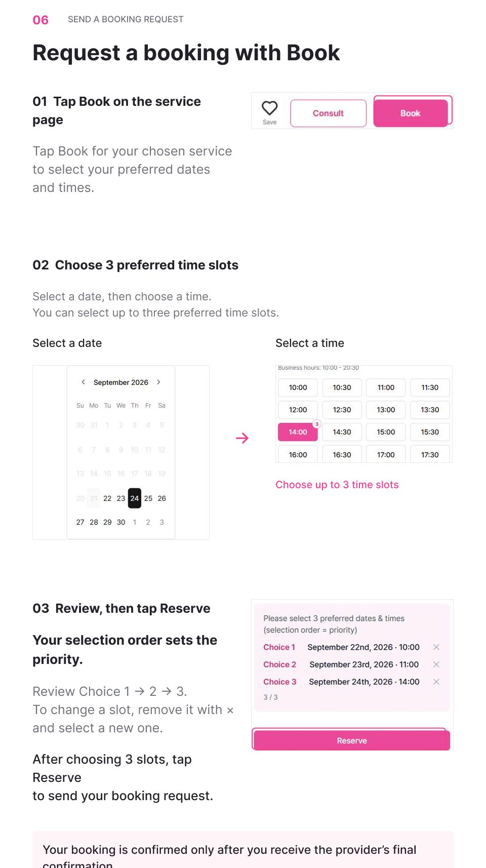This screenshot has height=868, width=486.
Task: Click the Choose up to 3 time slots text
Action: [x=337, y=485]
